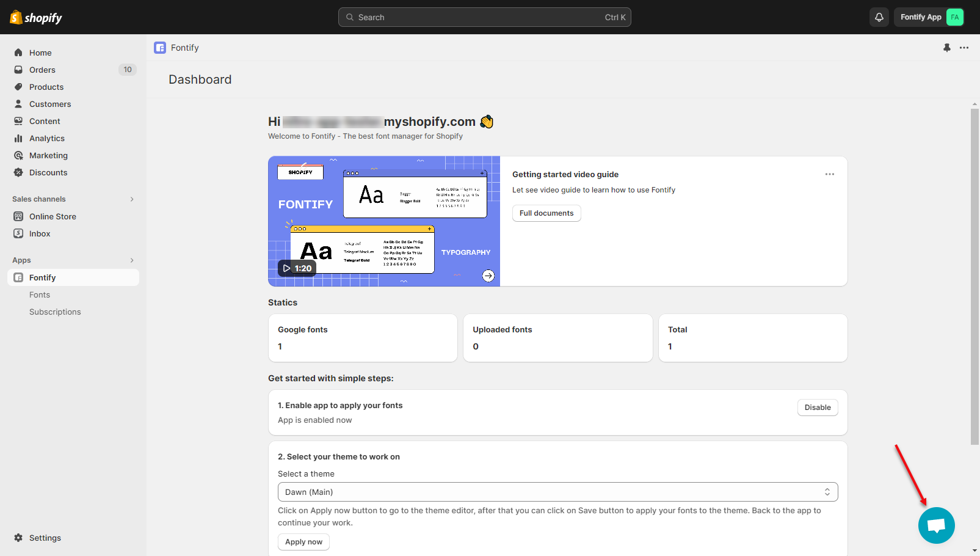
Task: Open the Select a theme dropdown
Action: click(557, 492)
